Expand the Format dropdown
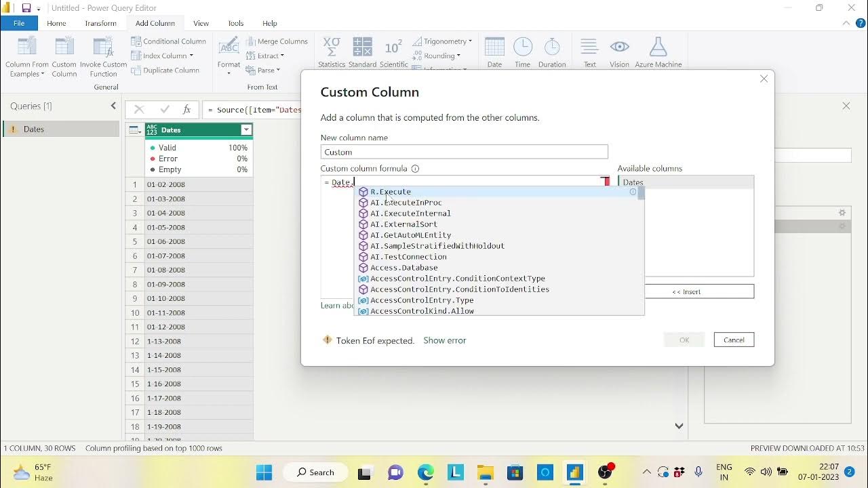 tap(229, 73)
